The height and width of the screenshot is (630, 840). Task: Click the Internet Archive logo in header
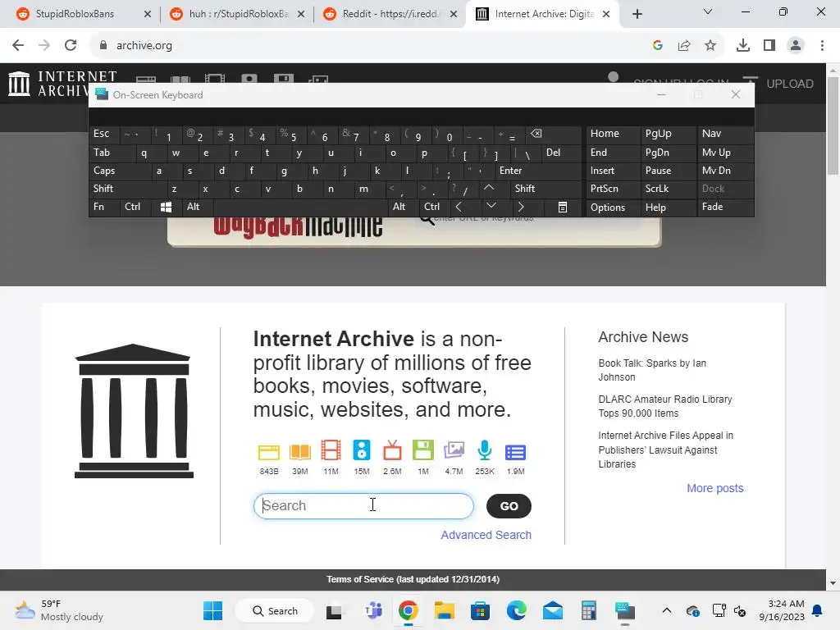pos(62,84)
